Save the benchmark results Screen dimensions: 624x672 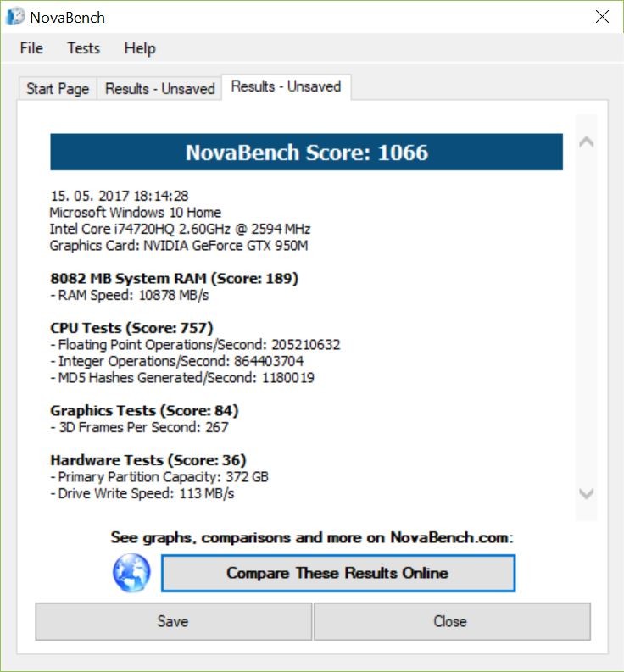tap(173, 621)
